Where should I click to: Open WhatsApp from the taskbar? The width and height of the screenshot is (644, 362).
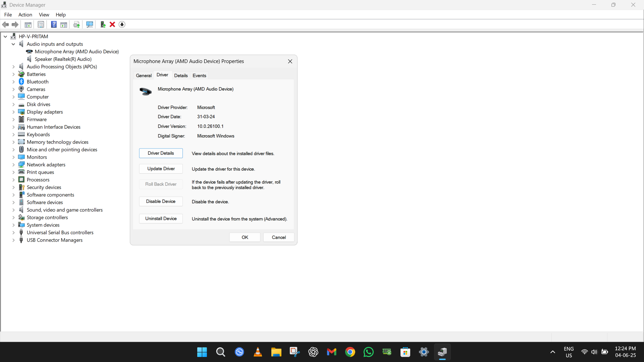(368, 352)
